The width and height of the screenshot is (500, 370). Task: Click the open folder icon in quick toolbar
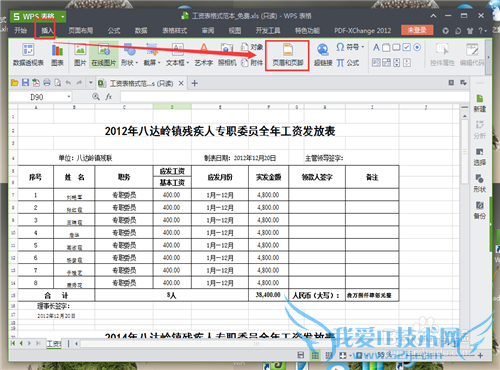[14, 83]
